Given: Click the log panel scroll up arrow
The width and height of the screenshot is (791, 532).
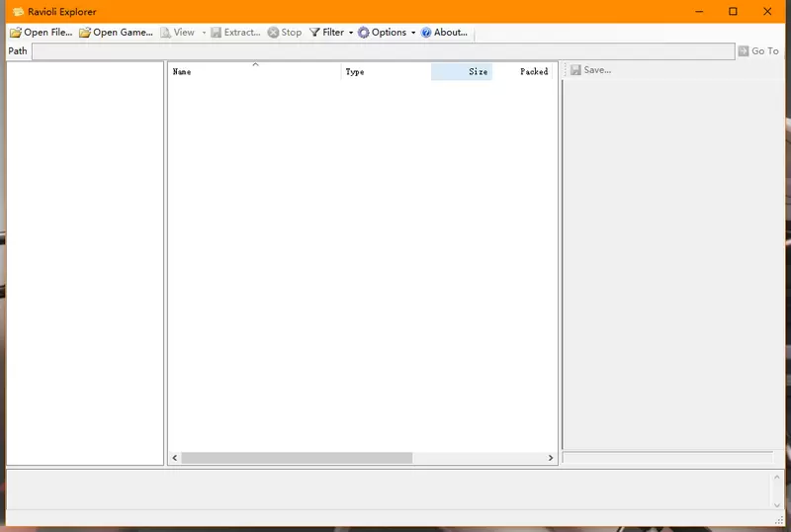Looking at the screenshot, I should point(777,477).
